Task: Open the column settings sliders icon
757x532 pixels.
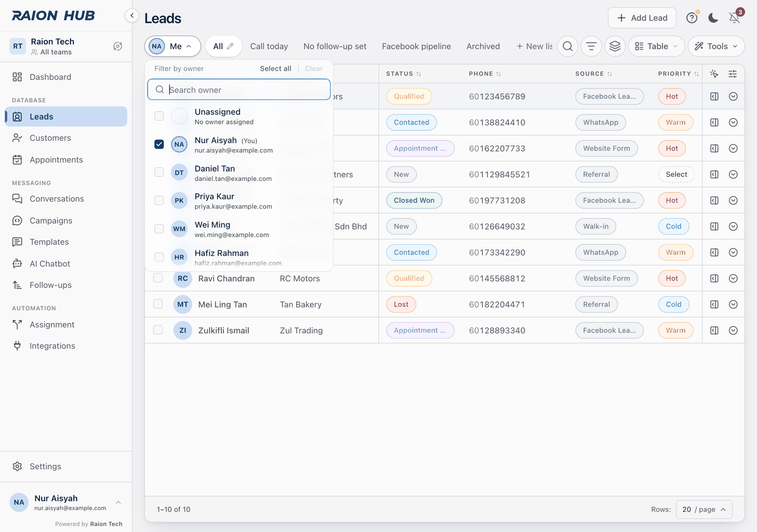Action: tap(733, 74)
